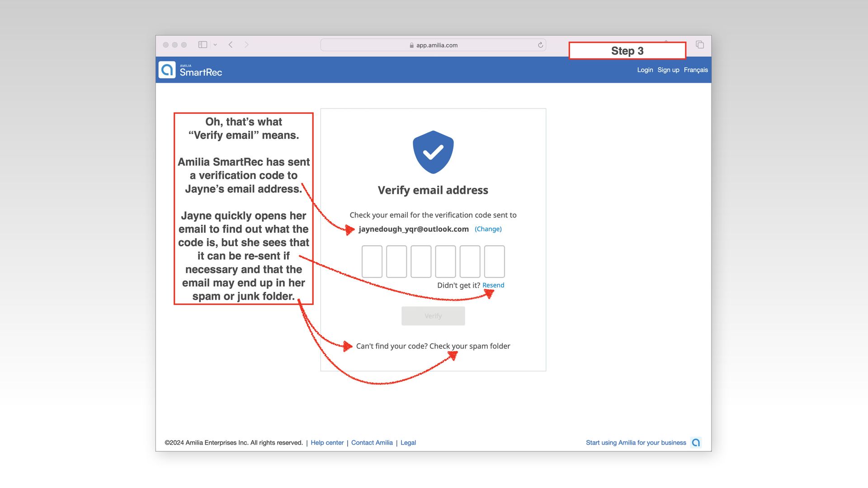868x488 pixels.
Task: Focus the fourth verification code box
Action: point(445,262)
